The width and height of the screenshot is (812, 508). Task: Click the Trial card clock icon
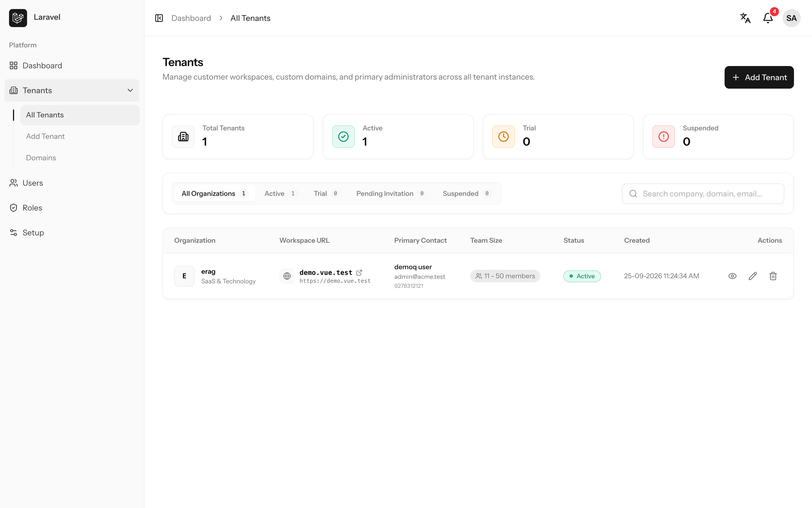pyautogui.click(x=503, y=137)
